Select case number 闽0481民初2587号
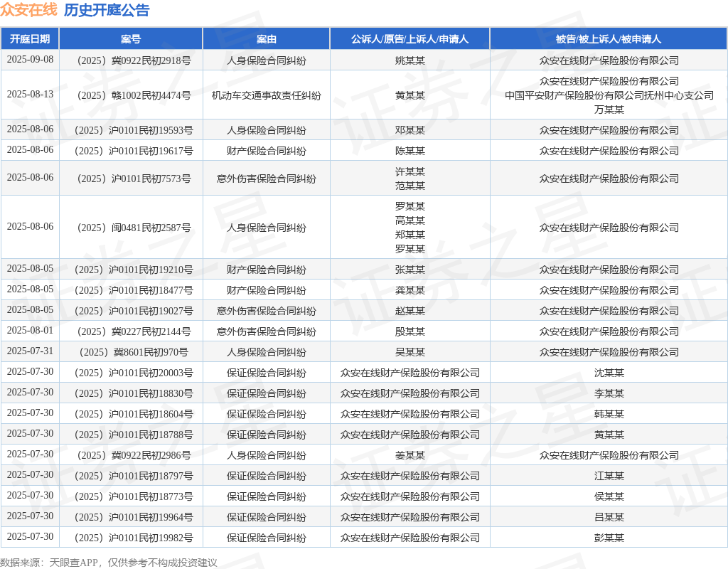Image resolution: width=728 pixels, height=569 pixels. (134, 228)
